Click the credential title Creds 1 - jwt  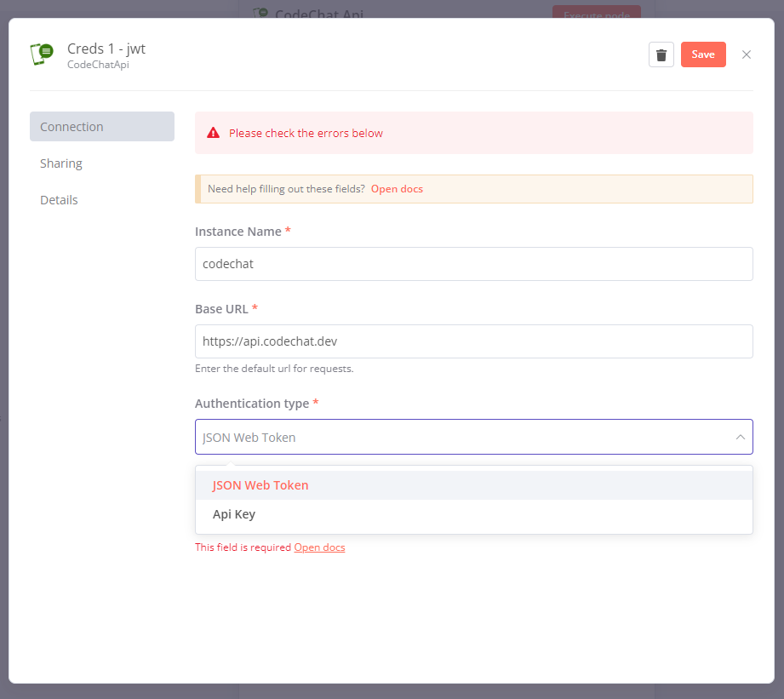click(106, 49)
